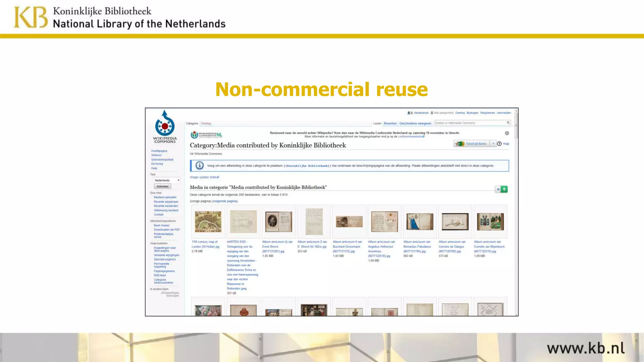Open Willekeurig bestand

point(166,211)
